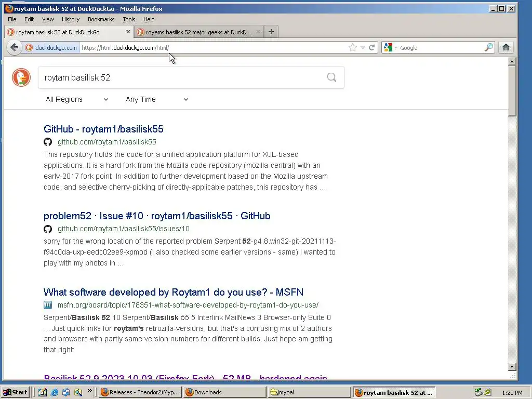Expand the Any Time dropdown
This screenshot has height=399, width=532.
point(157,99)
